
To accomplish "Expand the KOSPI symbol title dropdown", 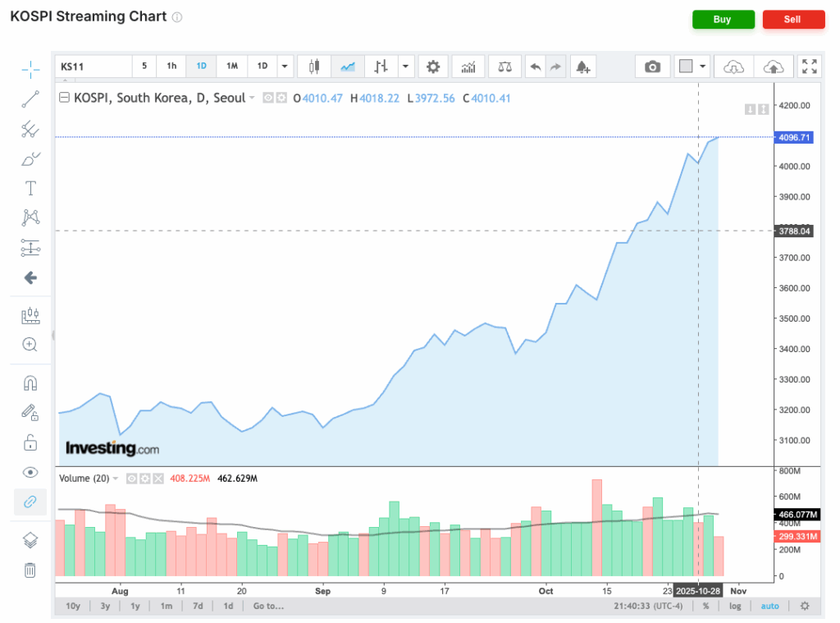I will 251,97.
